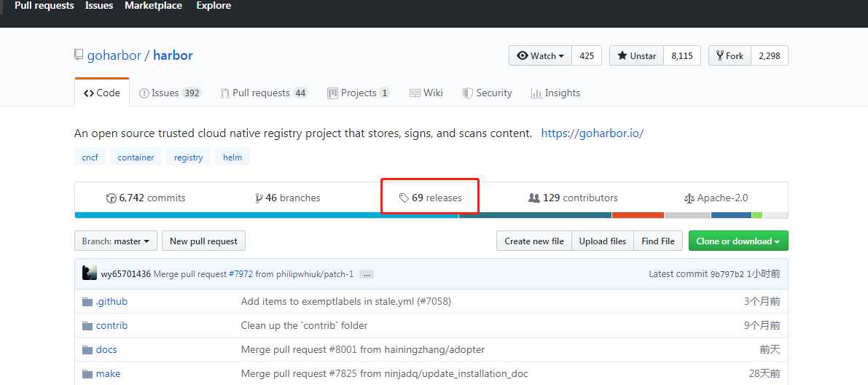This screenshot has height=385, width=868.
Task: Click the make folder icon
Action: pyautogui.click(x=87, y=374)
